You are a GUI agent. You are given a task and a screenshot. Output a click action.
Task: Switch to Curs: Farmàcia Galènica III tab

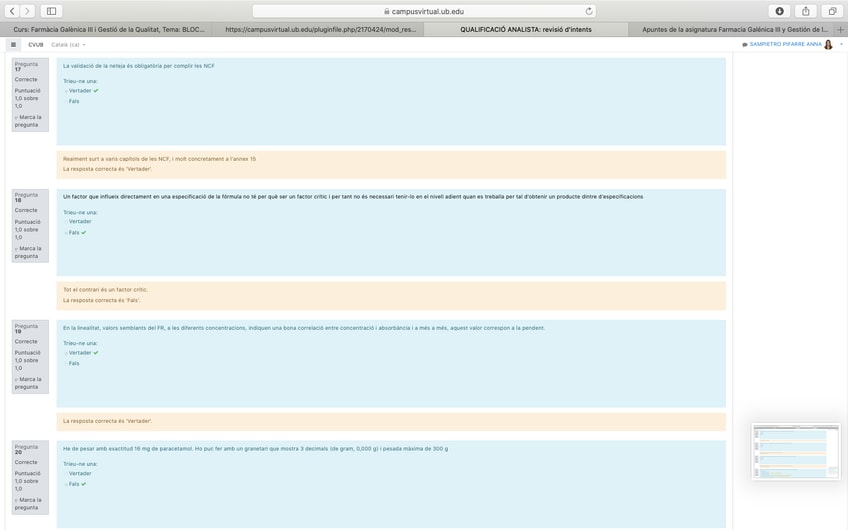pos(109,30)
